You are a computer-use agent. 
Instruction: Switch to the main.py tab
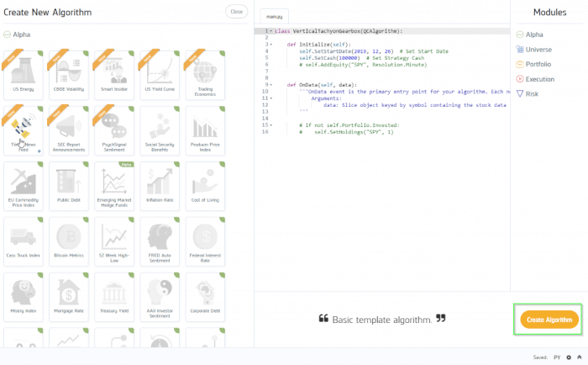pos(274,17)
